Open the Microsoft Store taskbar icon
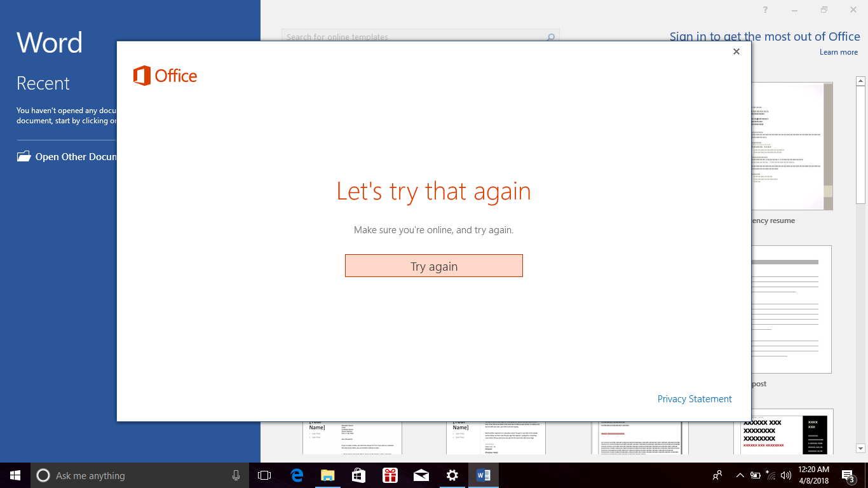Image resolution: width=868 pixels, height=488 pixels. coord(358,475)
